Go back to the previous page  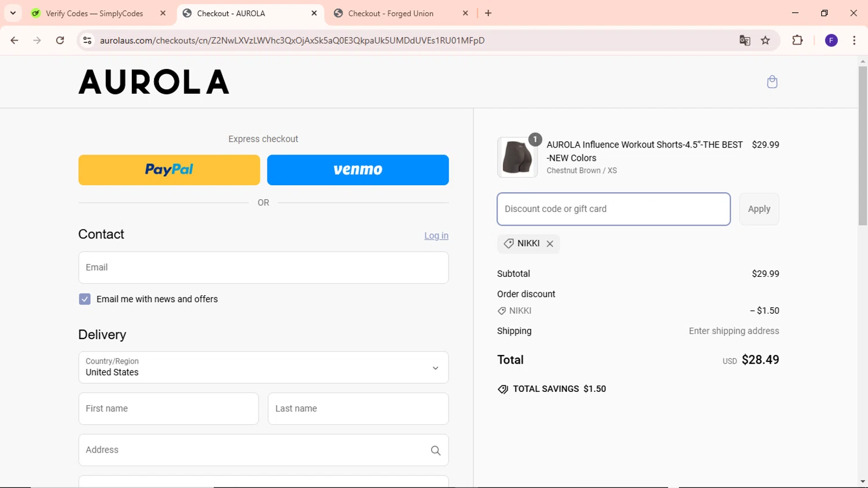click(x=14, y=41)
